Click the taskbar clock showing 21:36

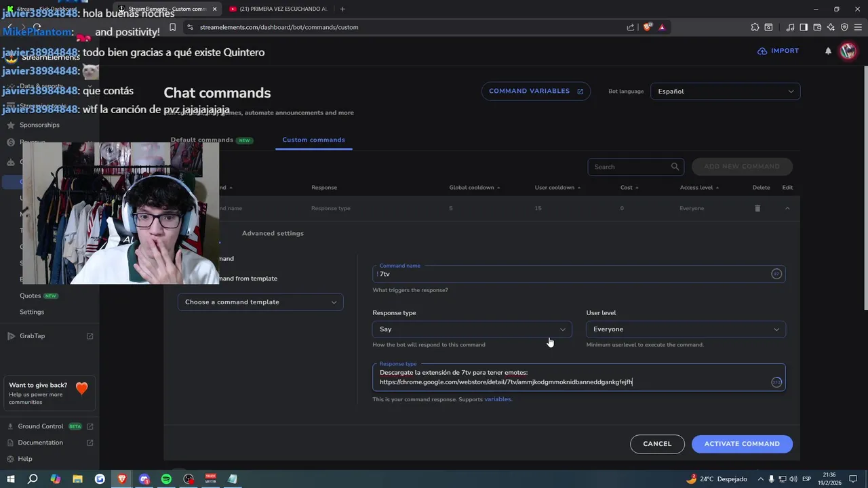click(x=829, y=479)
